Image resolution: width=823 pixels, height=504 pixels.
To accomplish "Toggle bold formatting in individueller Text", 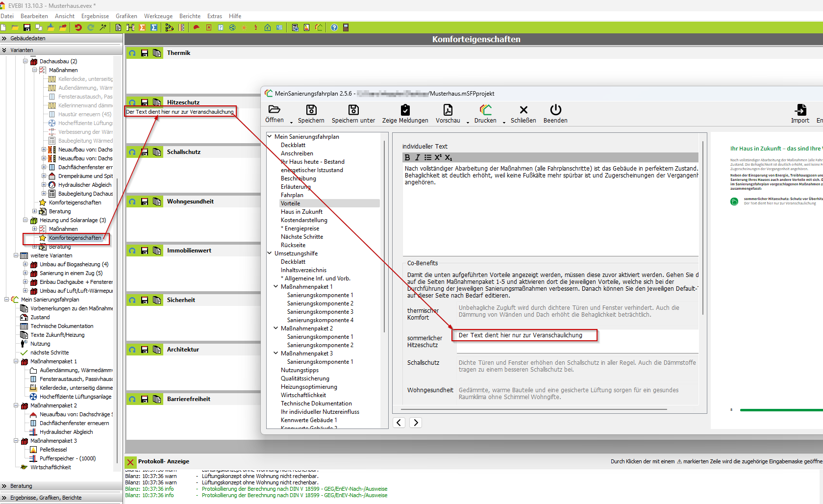I will point(407,157).
